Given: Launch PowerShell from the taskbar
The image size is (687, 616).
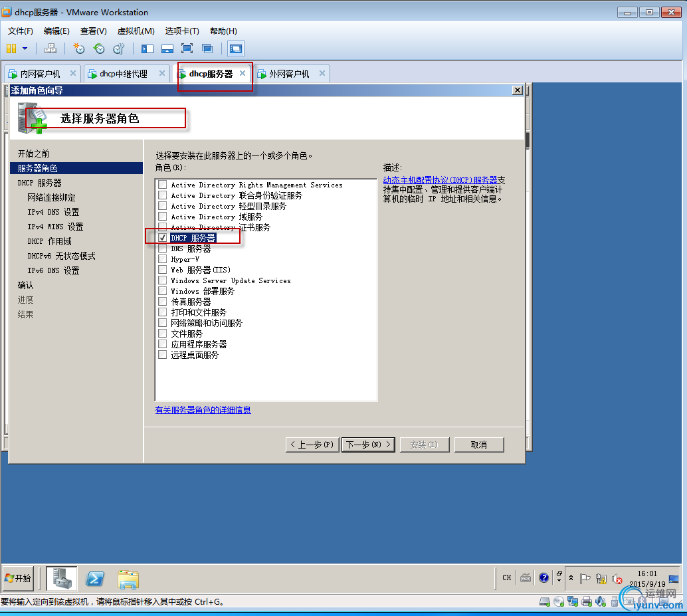Looking at the screenshot, I should tap(94, 578).
